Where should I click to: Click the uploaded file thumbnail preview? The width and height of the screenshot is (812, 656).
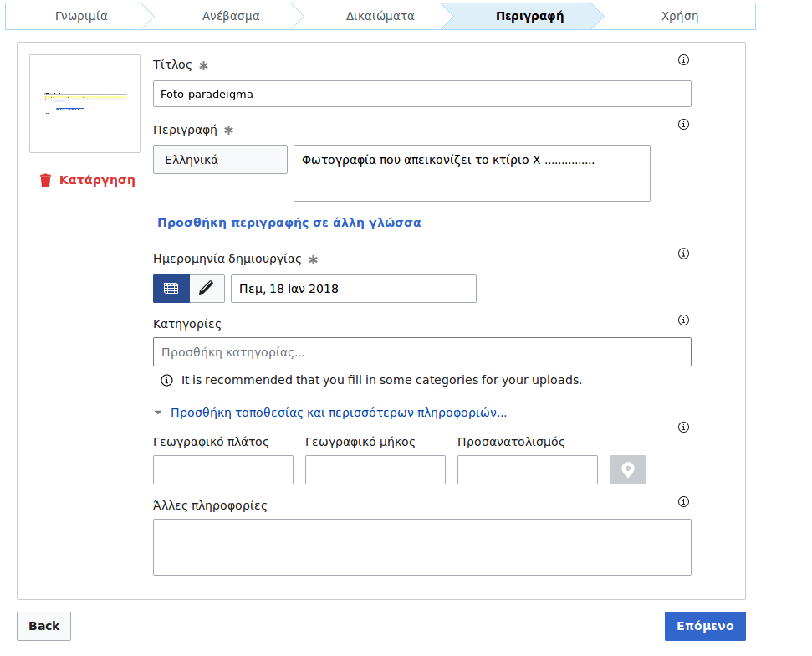click(x=85, y=104)
